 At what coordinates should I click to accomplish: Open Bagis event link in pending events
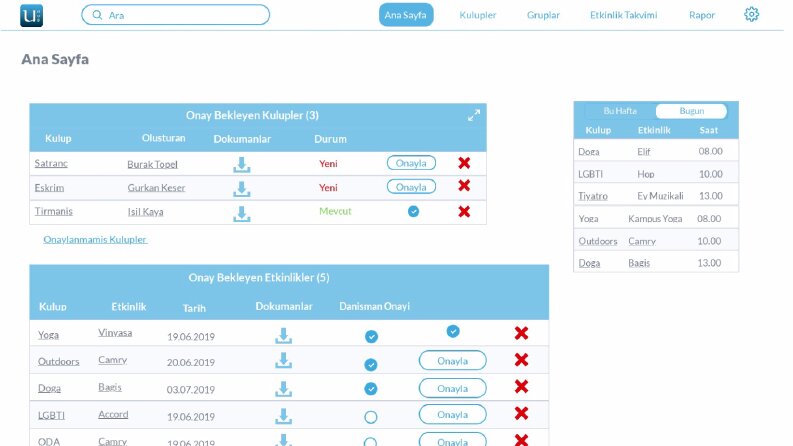coord(110,387)
